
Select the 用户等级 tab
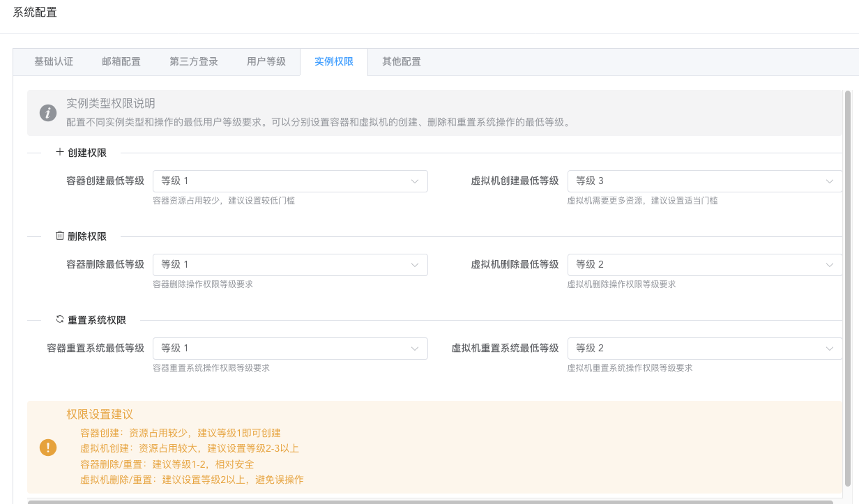(266, 62)
